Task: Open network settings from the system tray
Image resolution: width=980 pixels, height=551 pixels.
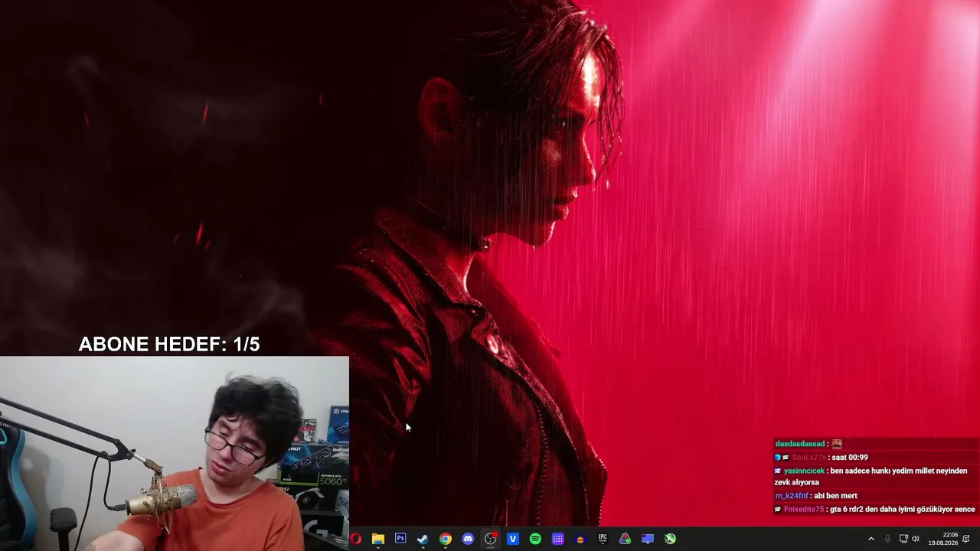Action: (903, 539)
